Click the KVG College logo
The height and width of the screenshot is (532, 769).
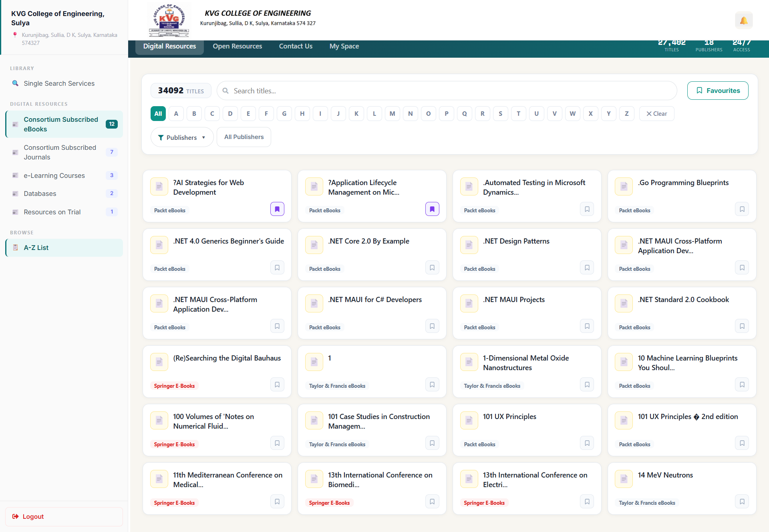click(169, 20)
